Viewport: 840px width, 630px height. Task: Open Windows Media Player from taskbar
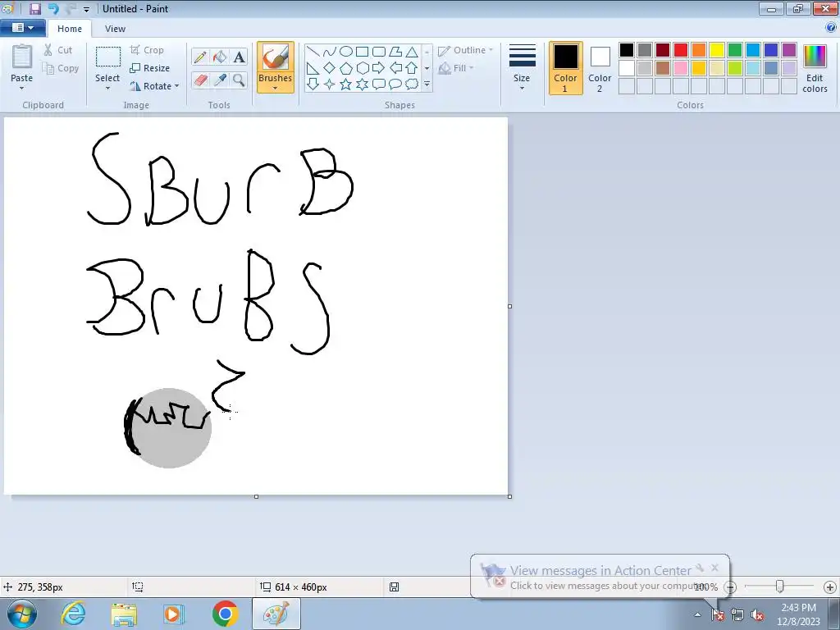[174, 614]
